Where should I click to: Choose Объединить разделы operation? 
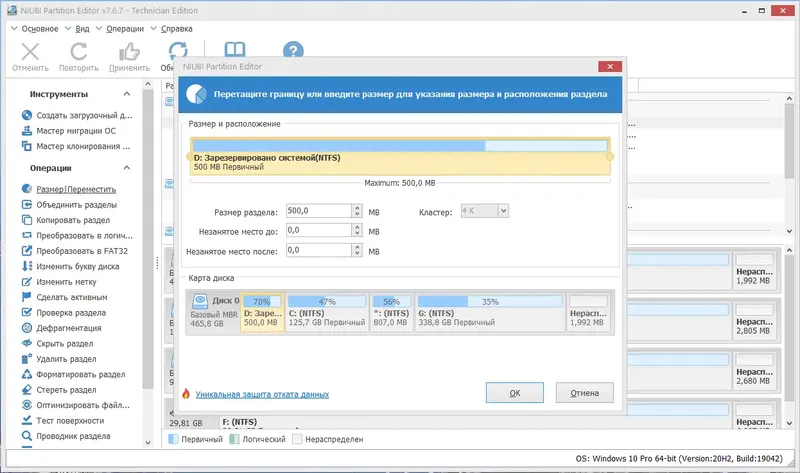tap(69, 205)
